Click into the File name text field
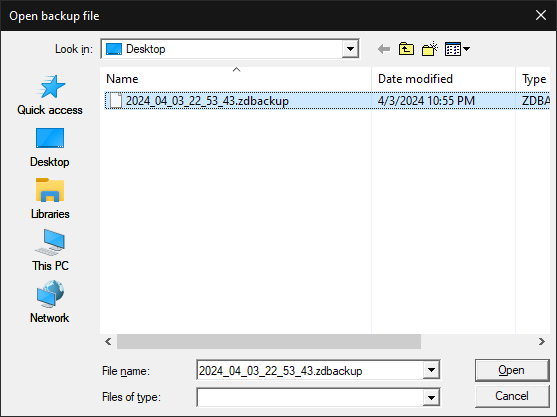The image size is (557, 417). 310,370
